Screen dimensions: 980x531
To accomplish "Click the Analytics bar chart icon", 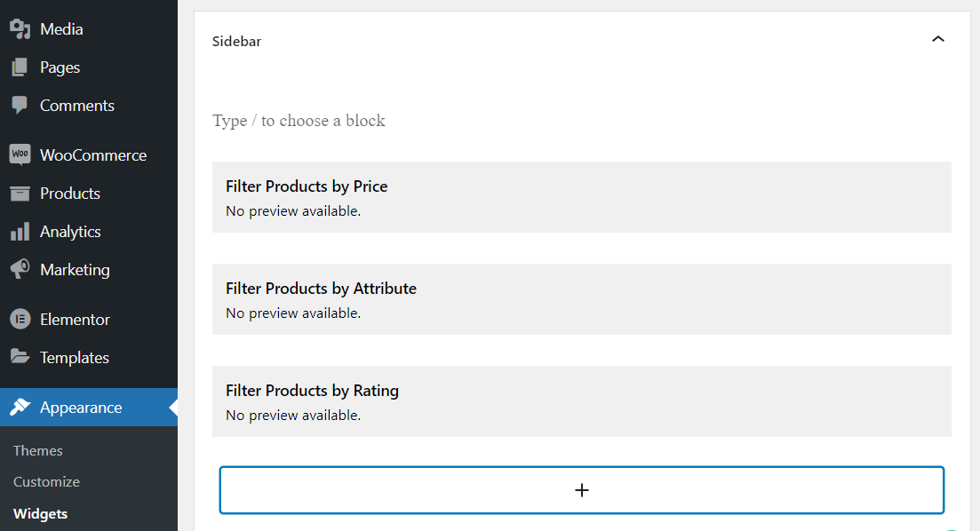I will (x=20, y=231).
